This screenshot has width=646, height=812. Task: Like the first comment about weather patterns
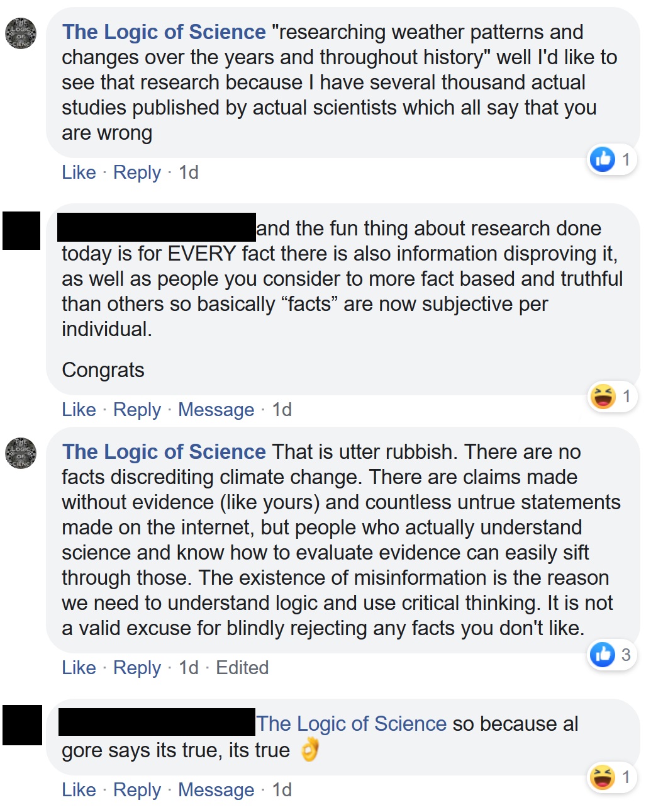coord(79,172)
